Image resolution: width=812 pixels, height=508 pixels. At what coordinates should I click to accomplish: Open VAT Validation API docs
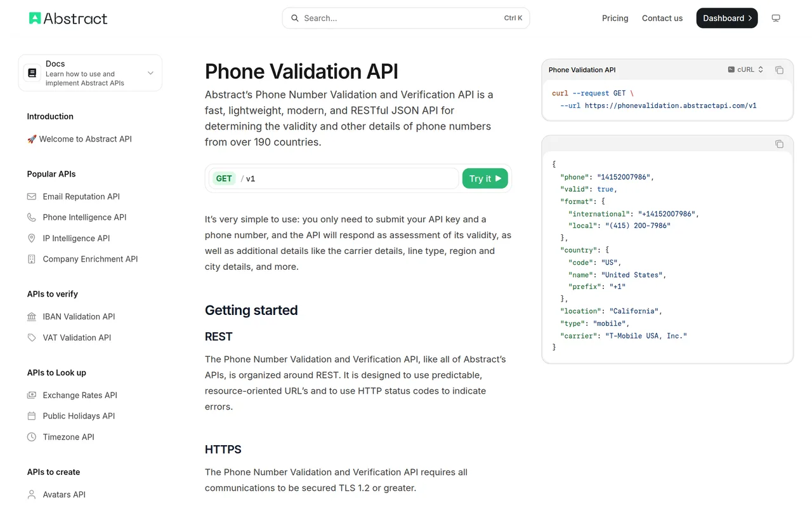tap(77, 338)
